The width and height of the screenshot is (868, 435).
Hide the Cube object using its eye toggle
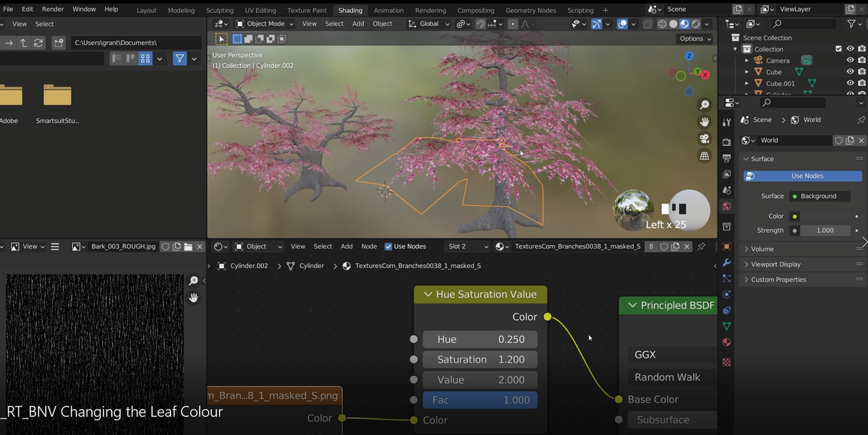850,72
